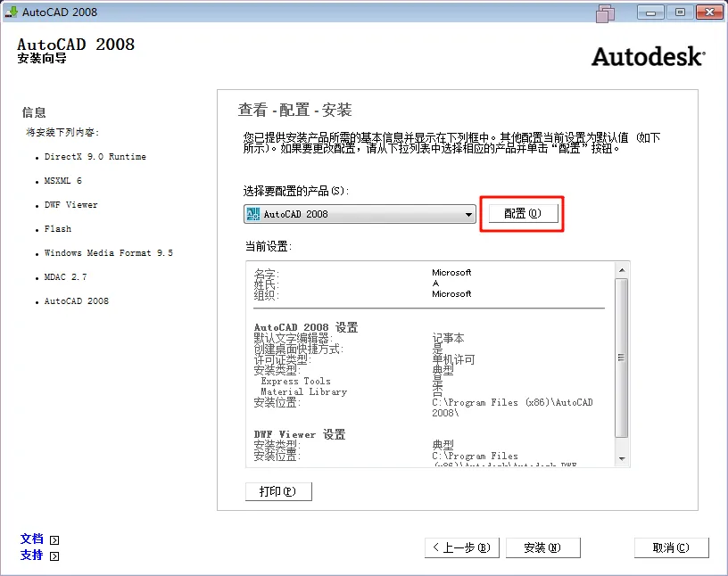Click the 当前设置 label
Viewport: 728px width, 576px height.
269,246
